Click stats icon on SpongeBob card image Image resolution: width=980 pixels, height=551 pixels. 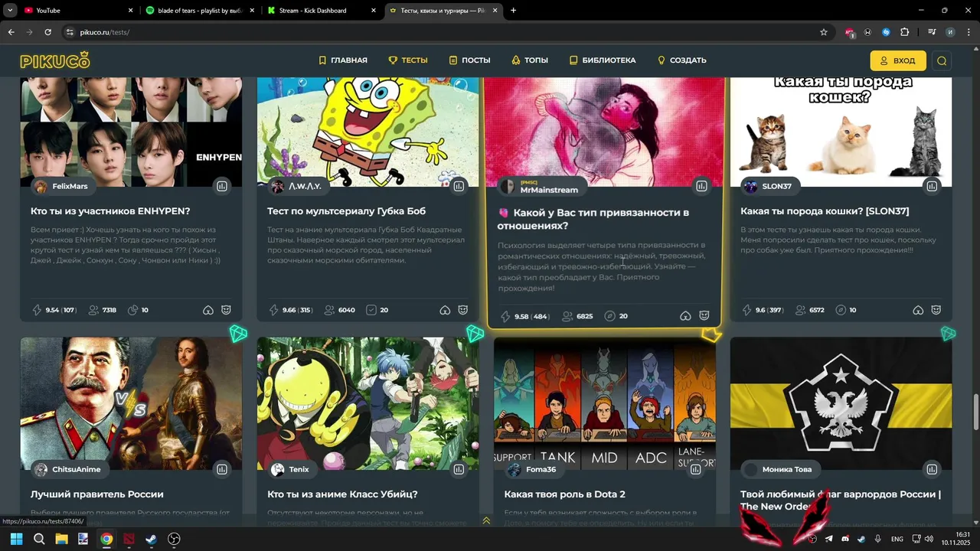pyautogui.click(x=458, y=186)
